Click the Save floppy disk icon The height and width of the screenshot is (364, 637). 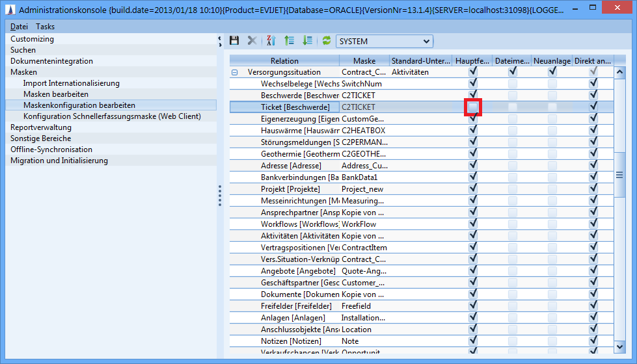(234, 41)
